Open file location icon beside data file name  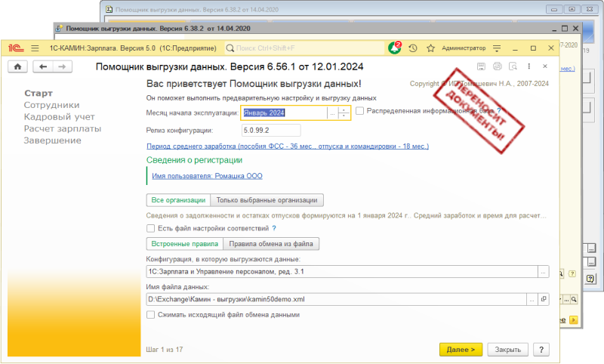point(544,299)
